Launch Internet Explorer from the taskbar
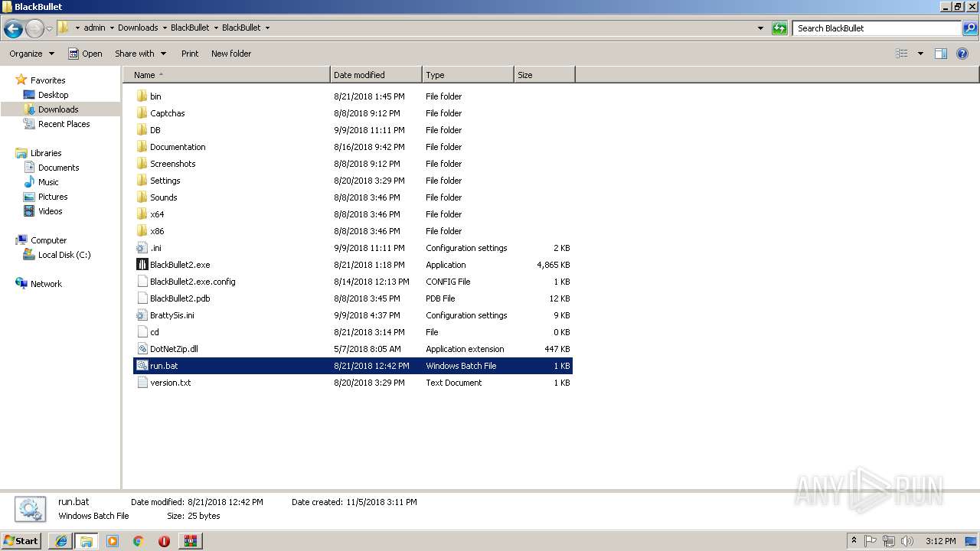Screen dimensions: 980x551 coord(60,541)
